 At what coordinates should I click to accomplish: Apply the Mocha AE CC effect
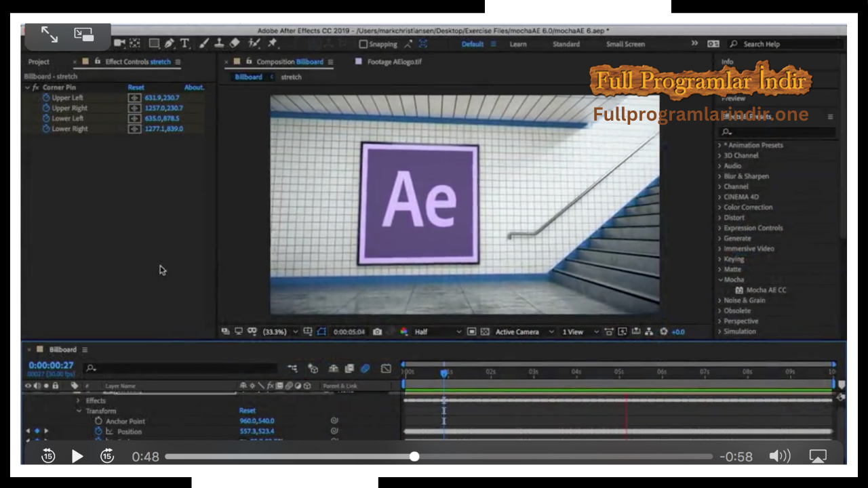[766, 290]
